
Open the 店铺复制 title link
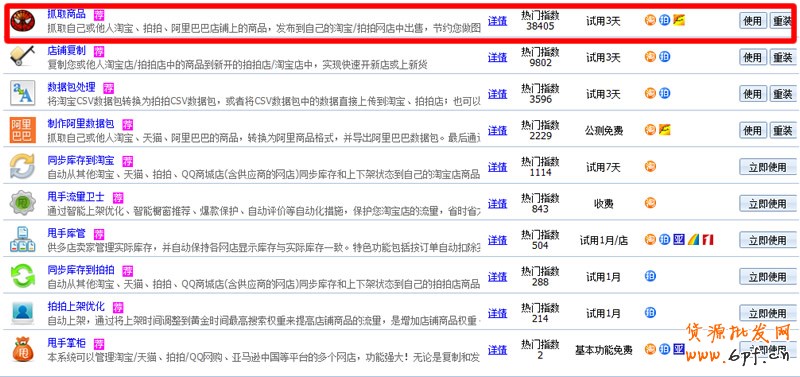coord(66,51)
